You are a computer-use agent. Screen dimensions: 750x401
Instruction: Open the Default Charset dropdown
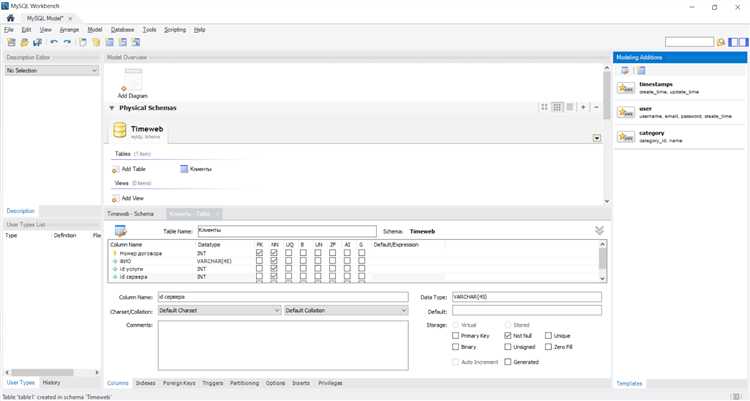220,311
